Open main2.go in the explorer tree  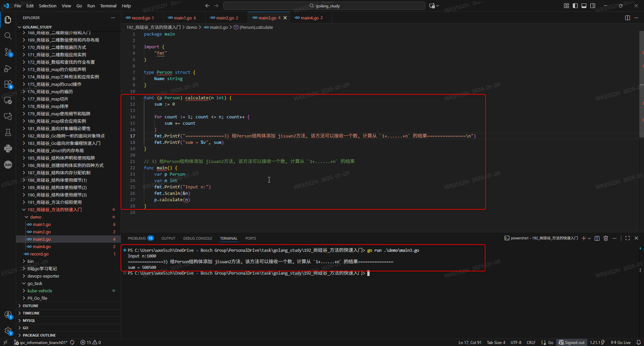point(68,232)
